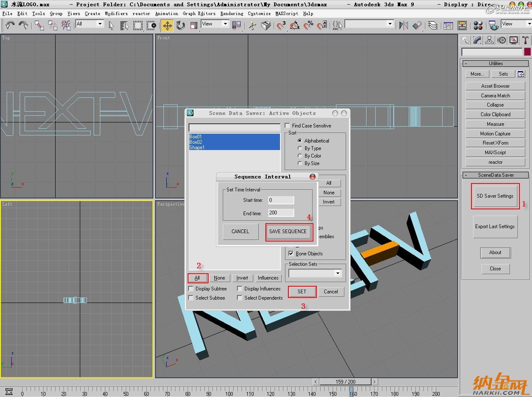
Task: Open the Mirror tool
Action: 403,25
